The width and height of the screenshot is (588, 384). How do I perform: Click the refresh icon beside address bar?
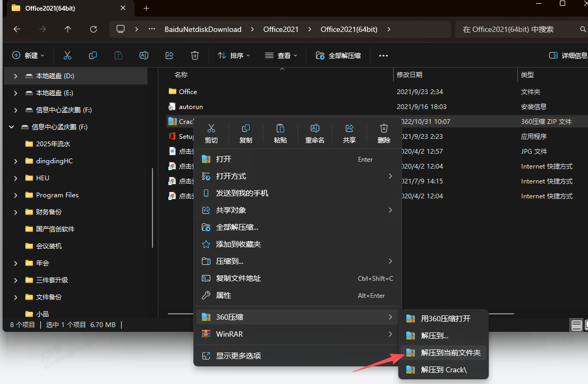[93, 29]
